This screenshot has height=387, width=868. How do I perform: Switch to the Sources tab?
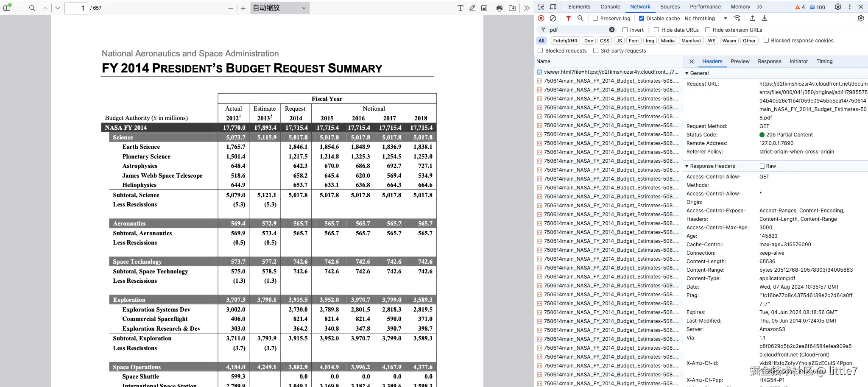[670, 7]
